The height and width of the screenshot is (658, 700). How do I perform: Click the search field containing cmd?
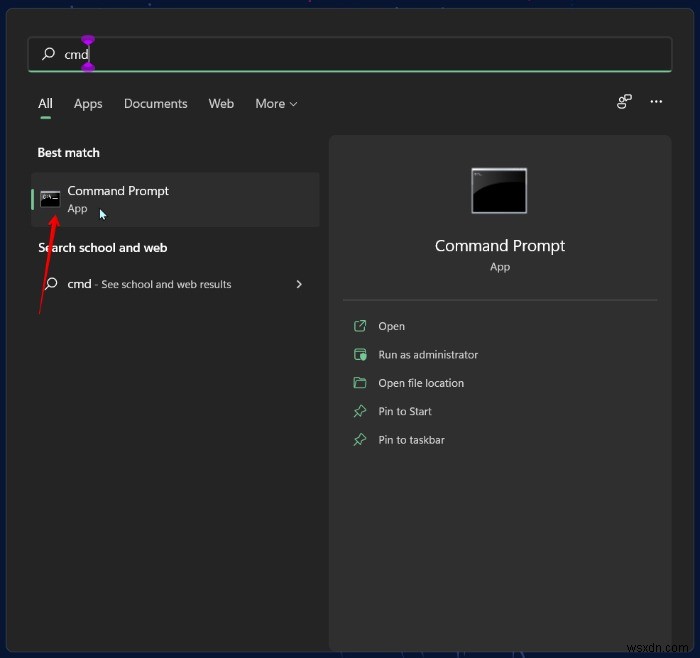(350, 54)
